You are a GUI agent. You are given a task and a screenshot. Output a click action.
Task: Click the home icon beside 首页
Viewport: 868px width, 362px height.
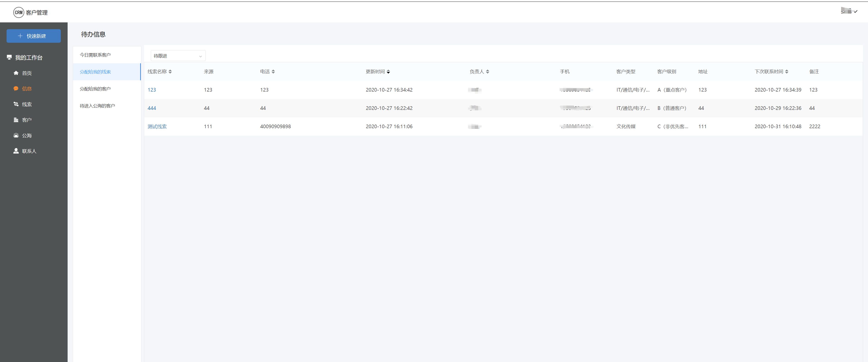pos(16,73)
